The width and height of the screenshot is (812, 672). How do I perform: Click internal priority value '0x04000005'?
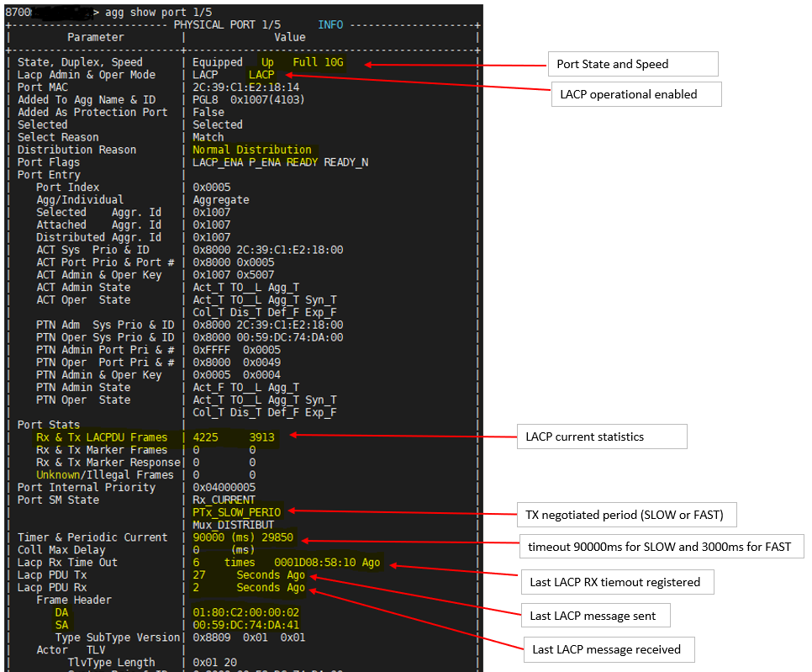(224, 488)
